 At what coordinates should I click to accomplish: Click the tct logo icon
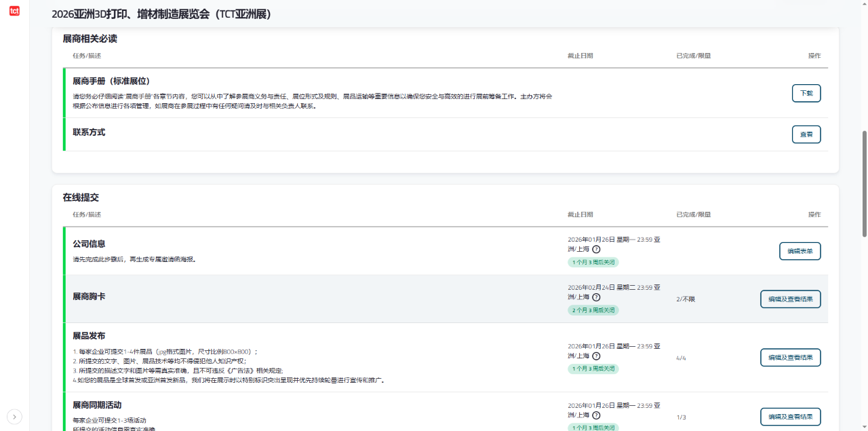pos(14,11)
